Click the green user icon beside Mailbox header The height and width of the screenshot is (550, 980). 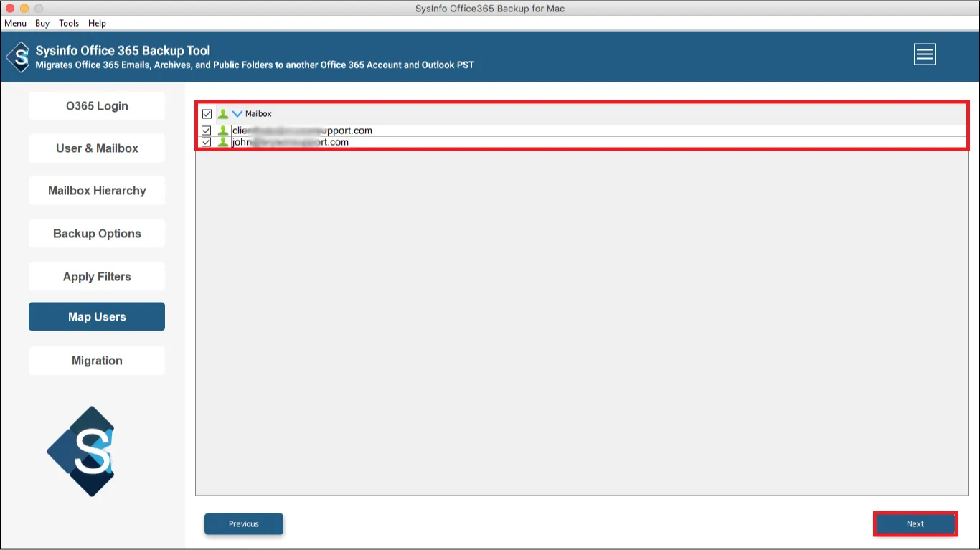point(223,114)
